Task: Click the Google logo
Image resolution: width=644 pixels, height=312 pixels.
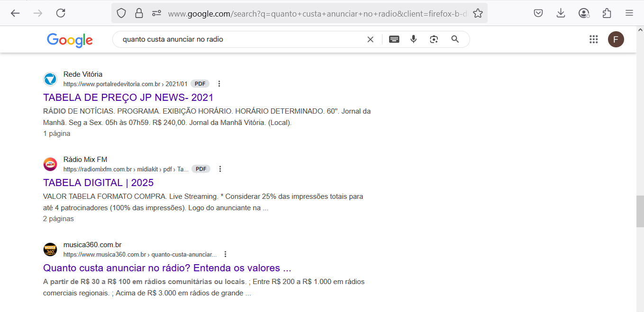Action: pos(70,40)
